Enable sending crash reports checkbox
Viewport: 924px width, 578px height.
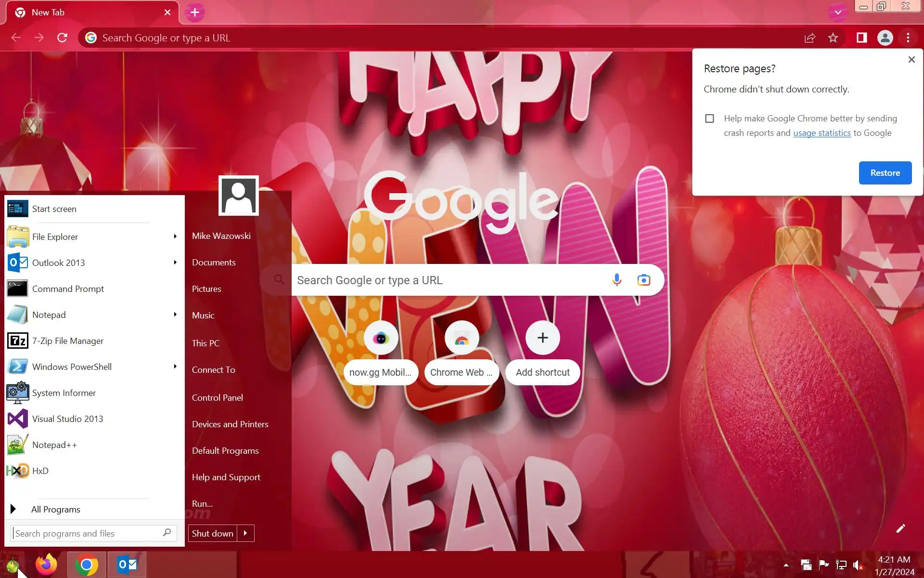709,118
